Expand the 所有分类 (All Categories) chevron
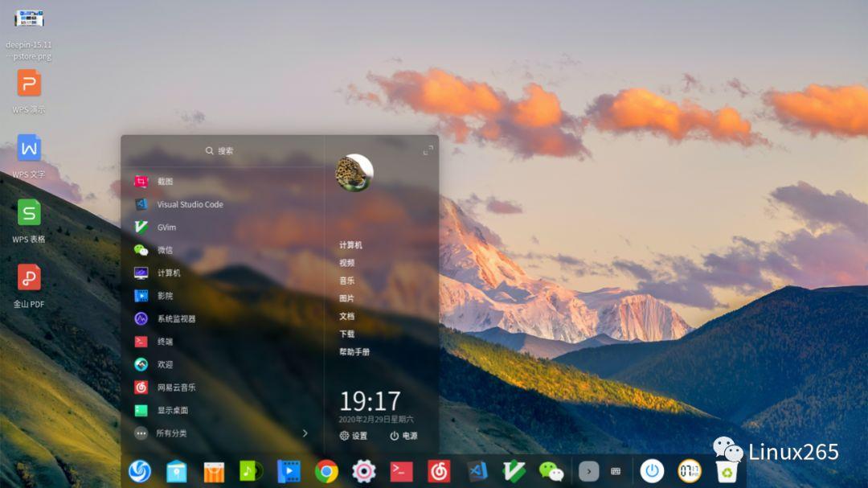The width and height of the screenshot is (868, 488). point(304,432)
